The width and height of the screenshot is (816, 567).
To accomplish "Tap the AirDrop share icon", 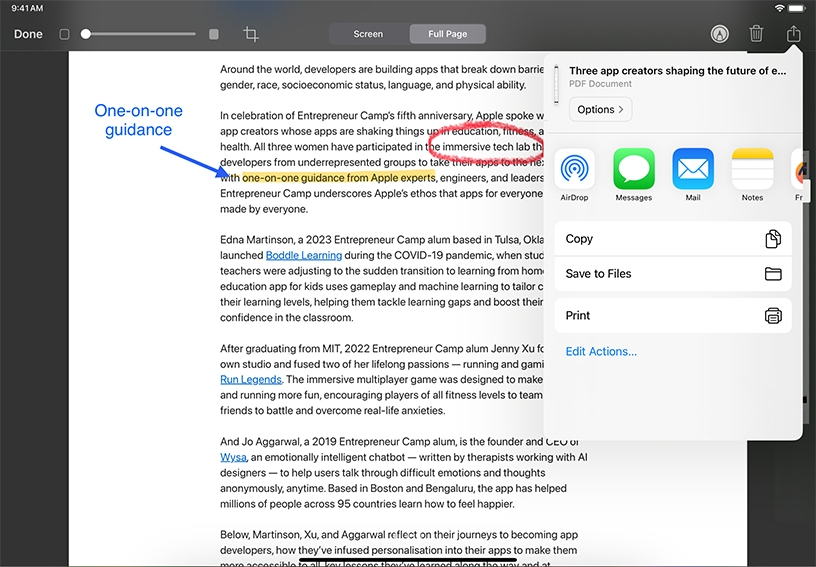I will point(574,169).
